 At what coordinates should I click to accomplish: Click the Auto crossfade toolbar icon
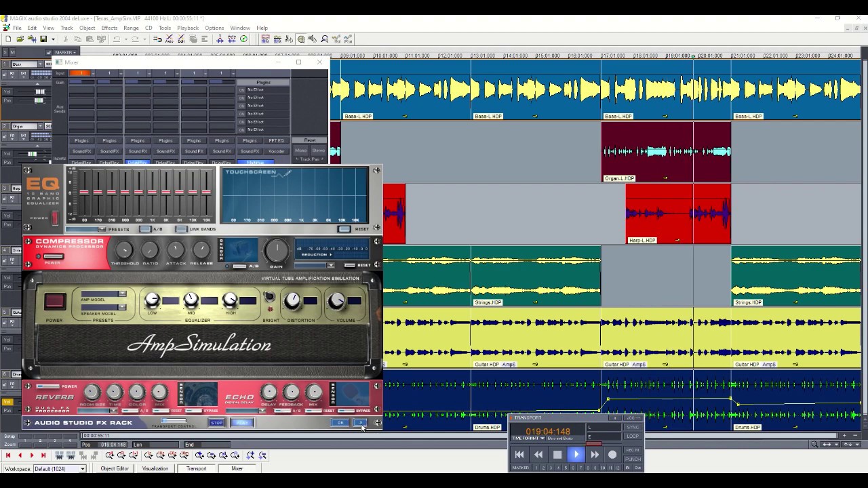169,39
